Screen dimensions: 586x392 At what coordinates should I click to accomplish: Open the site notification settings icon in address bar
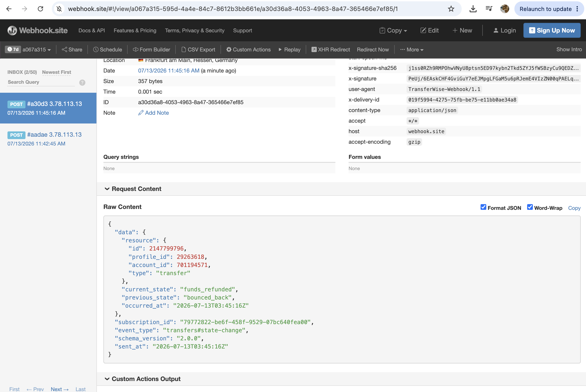(59, 9)
